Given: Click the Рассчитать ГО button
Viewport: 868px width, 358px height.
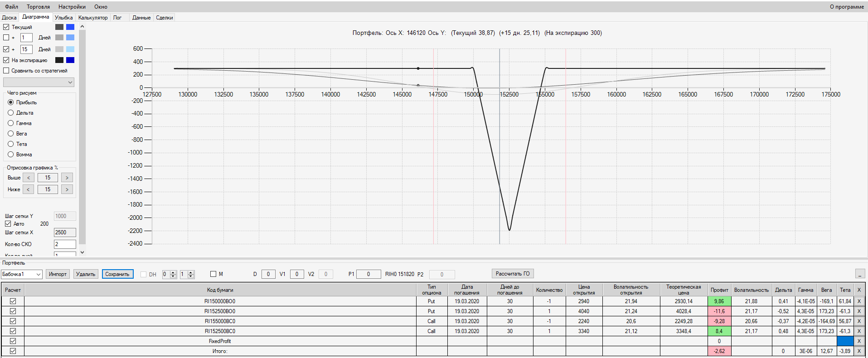Looking at the screenshot, I should [x=513, y=274].
